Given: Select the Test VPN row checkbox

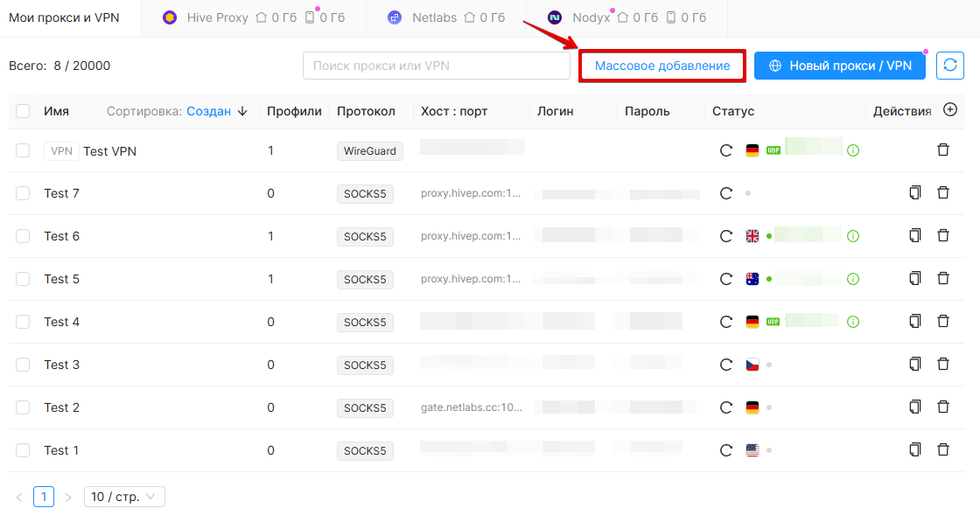Looking at the screenshot, I should tap(23, 150).
